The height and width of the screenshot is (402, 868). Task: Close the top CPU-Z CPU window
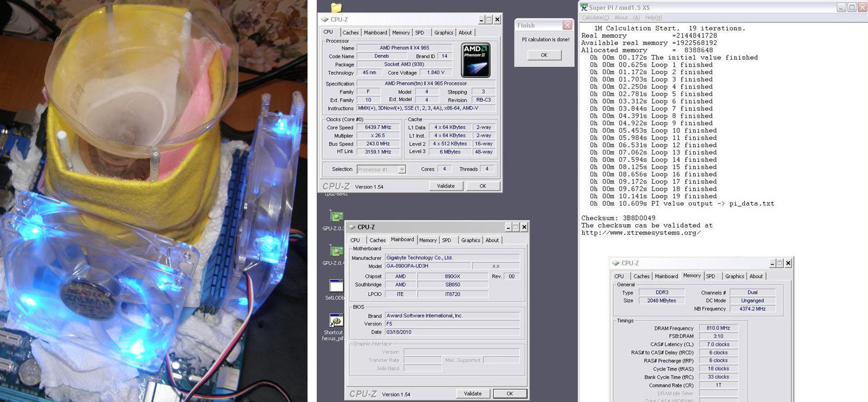(x=497, y=20)
